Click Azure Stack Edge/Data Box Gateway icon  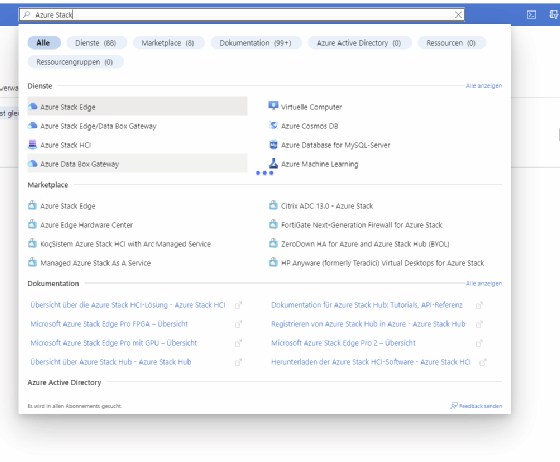pos(32,125)
